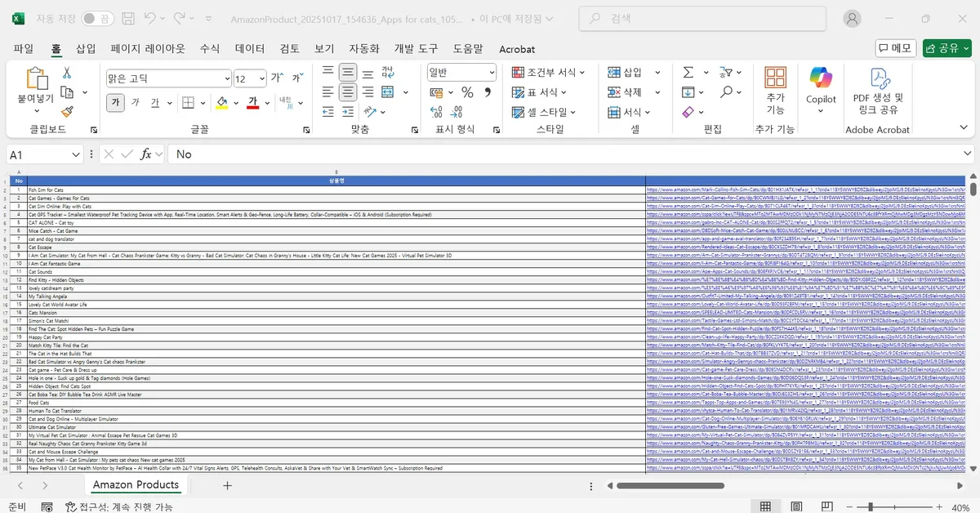Switch to Normal view in status bar
980x513 pixels.
765,506
